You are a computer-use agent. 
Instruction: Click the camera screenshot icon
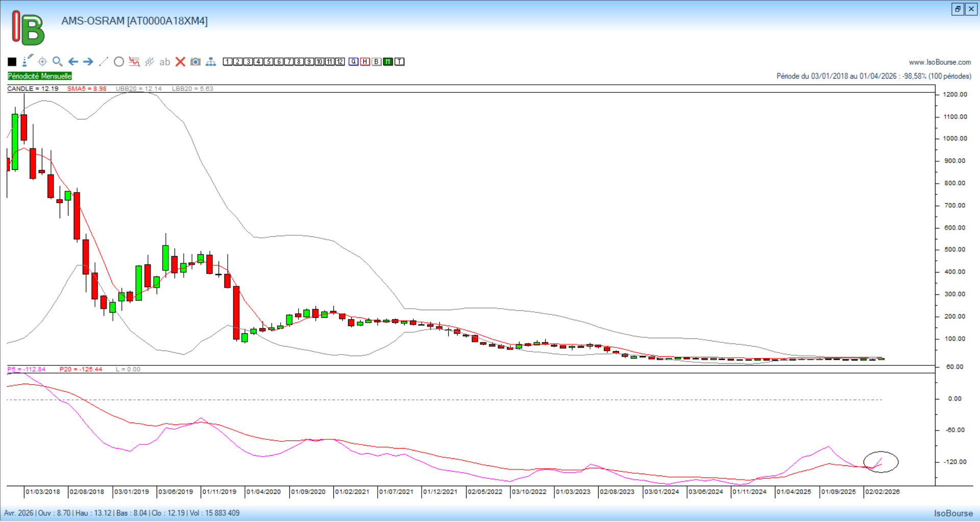click(x=195, y=62)
